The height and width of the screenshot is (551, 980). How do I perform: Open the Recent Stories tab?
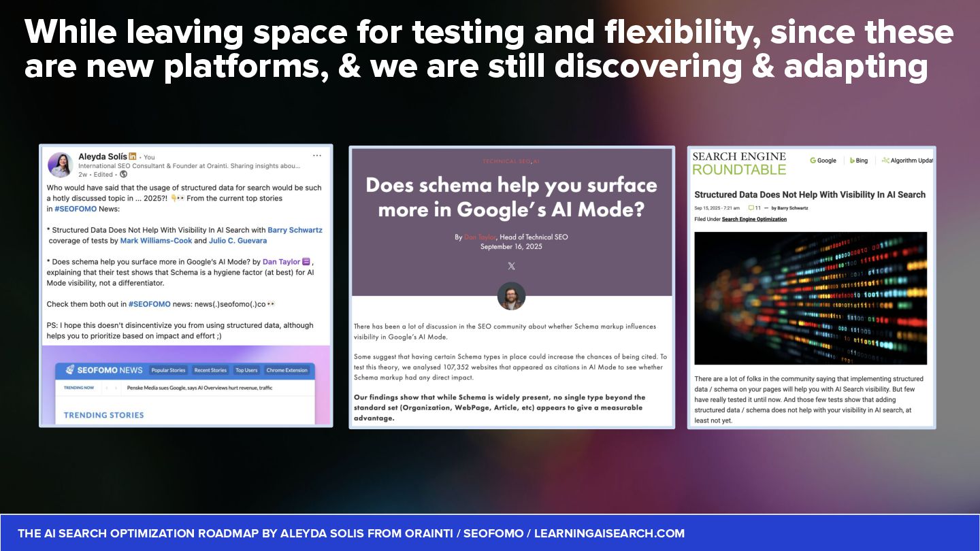210,370
